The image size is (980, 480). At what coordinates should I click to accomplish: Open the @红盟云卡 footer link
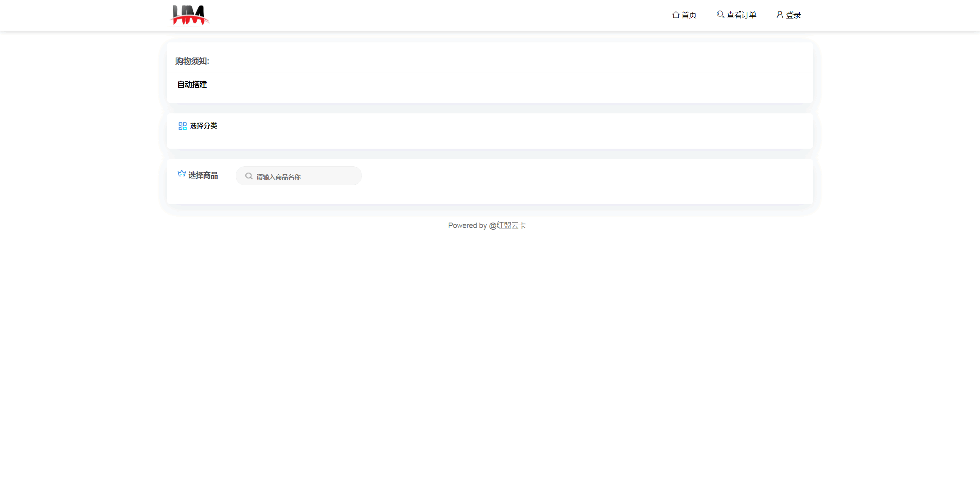pyautogui.click(x=507, y=226)
